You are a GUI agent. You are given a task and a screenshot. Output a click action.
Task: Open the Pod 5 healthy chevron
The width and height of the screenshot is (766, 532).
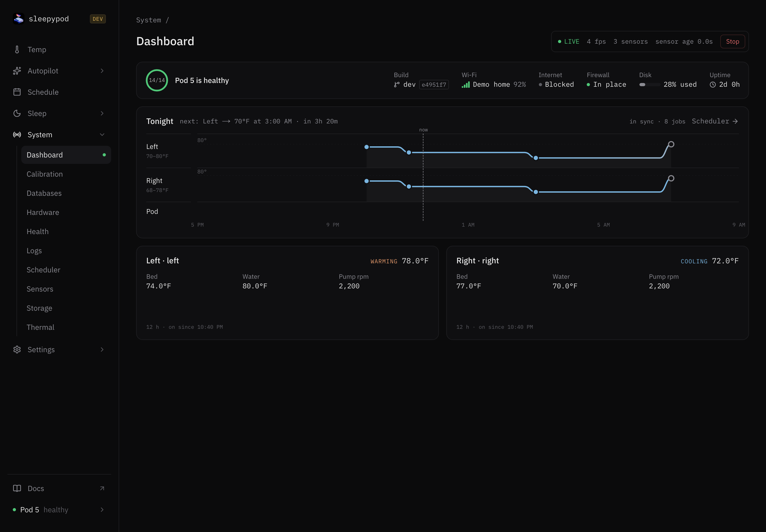tap(102, 510)
